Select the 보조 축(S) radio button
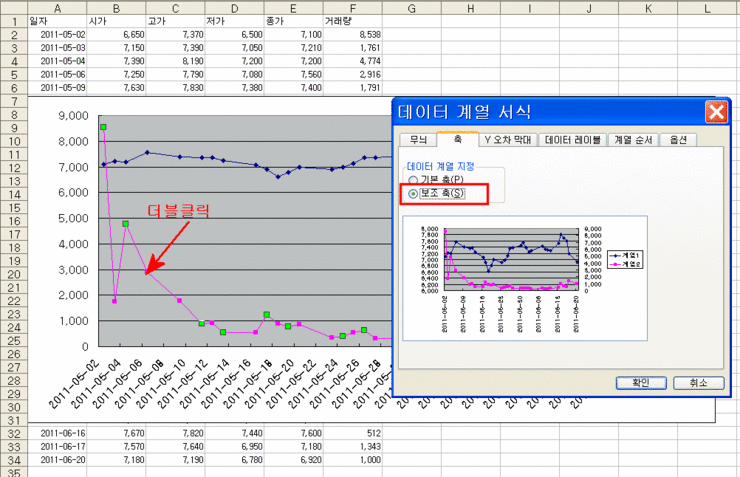 412,192
